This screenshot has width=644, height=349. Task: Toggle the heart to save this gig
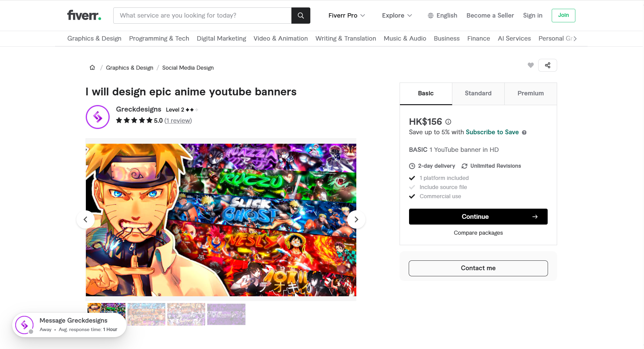pyautogui.click(x=530, y=65)
